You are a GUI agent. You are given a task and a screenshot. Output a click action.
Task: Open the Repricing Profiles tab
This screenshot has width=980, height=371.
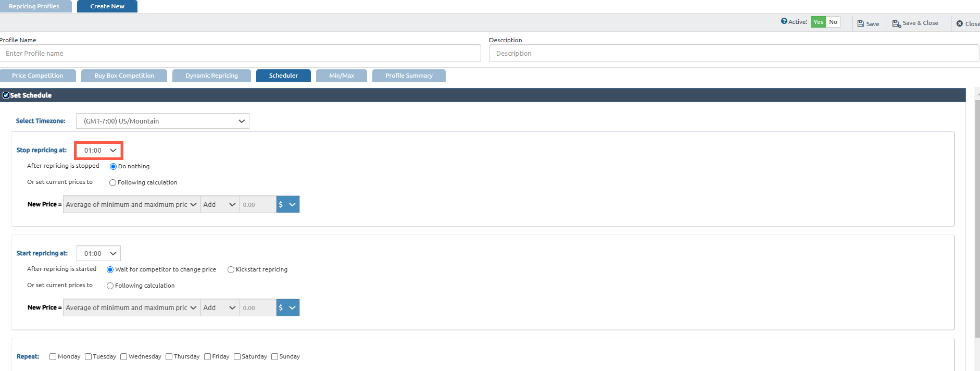(x=34, y=6)
